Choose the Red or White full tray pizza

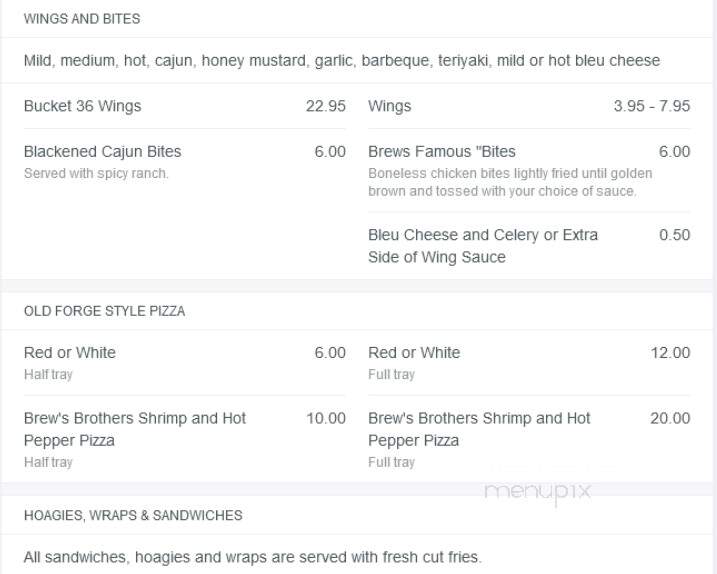(x=529, y=363)
